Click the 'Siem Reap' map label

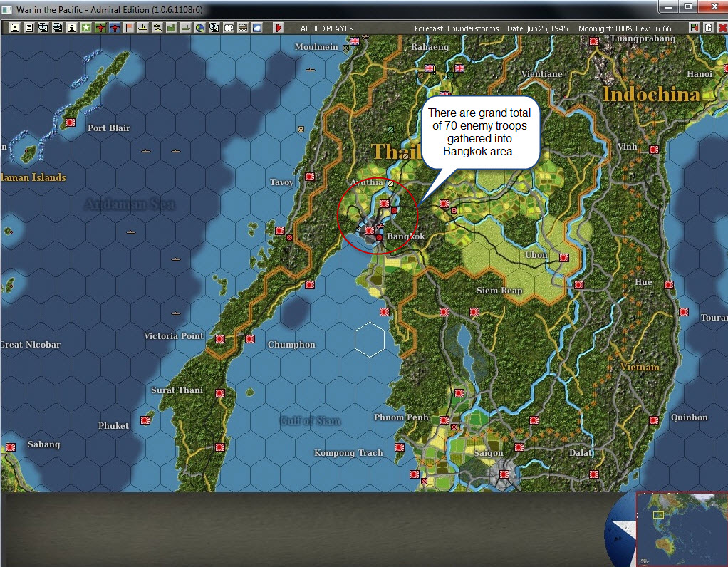pos(499,290)
